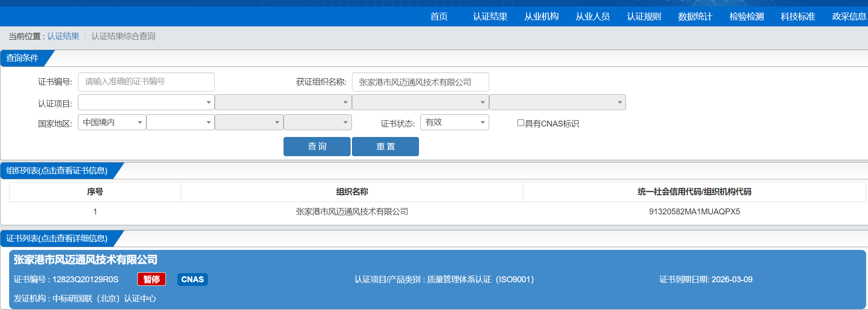Open the 认证结果 navigation menu
Viewport: 868px width, 310px height.
pos(490,17)
